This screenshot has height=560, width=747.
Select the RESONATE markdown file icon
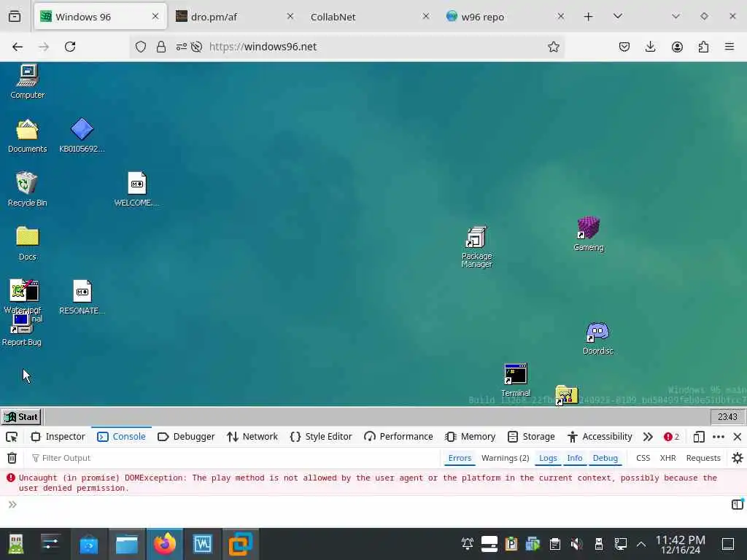tap(82, 297)
